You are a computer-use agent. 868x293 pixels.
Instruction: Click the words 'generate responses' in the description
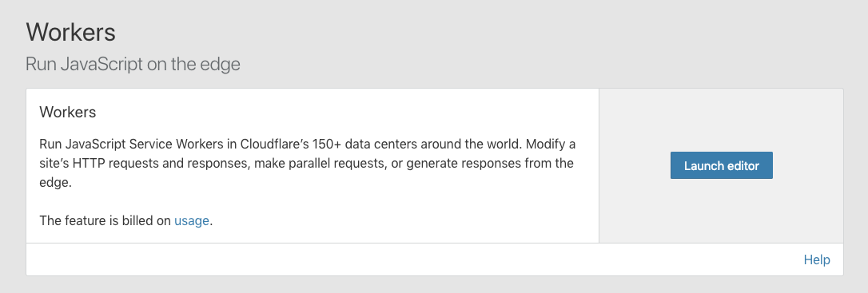448,164
